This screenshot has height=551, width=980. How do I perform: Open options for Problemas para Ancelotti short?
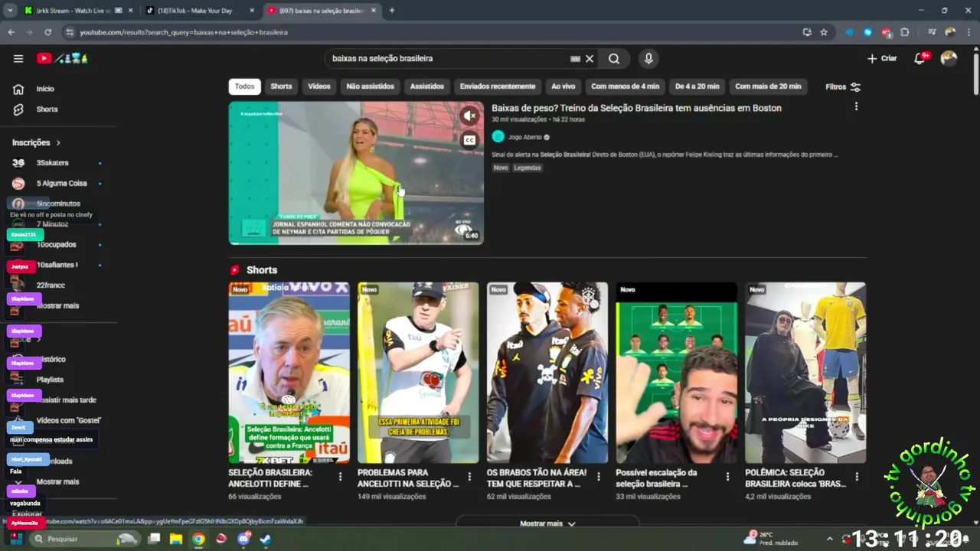tap(470, 476)
